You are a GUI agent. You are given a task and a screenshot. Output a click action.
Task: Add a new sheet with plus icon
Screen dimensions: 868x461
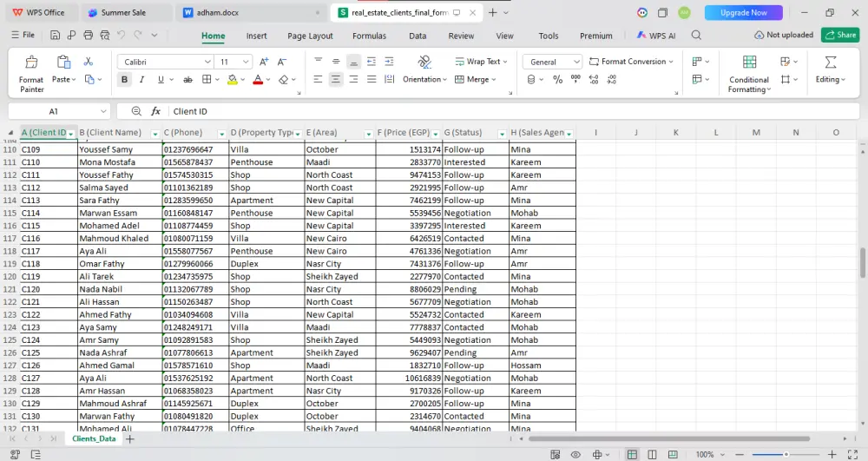129,439
